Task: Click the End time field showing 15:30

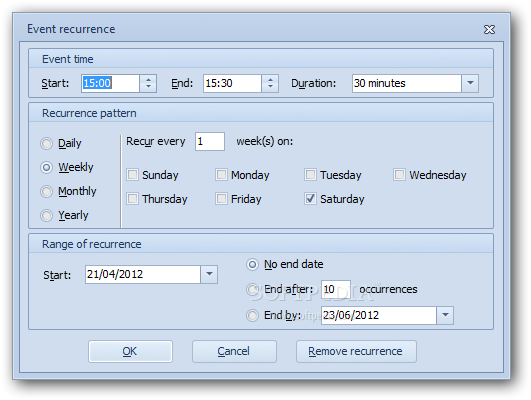Action: tap(232, 83)
